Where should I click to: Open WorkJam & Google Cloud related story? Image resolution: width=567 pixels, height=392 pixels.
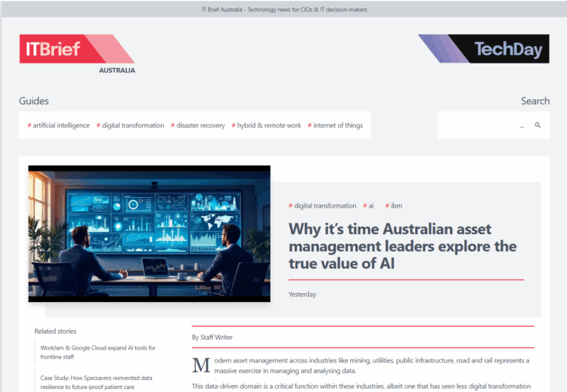pos(98,352)
